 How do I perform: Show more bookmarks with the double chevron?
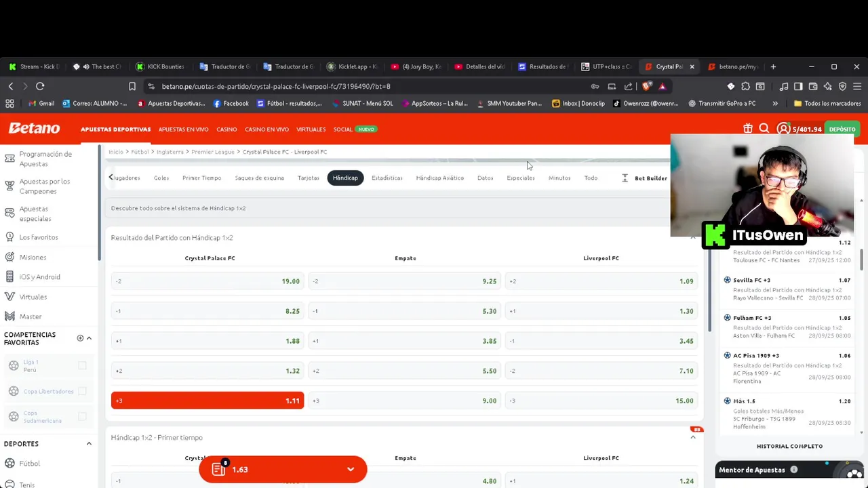pyautogui.click(x=775, y=104)
